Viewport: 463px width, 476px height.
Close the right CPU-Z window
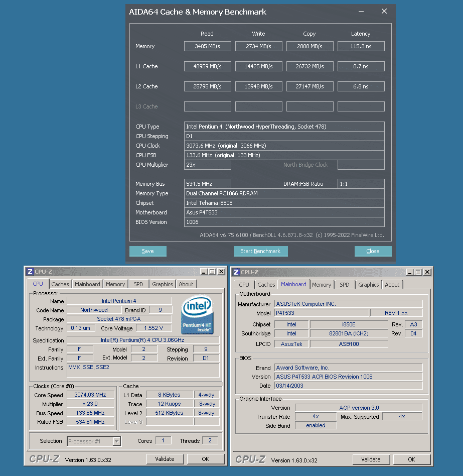(427, 272)
